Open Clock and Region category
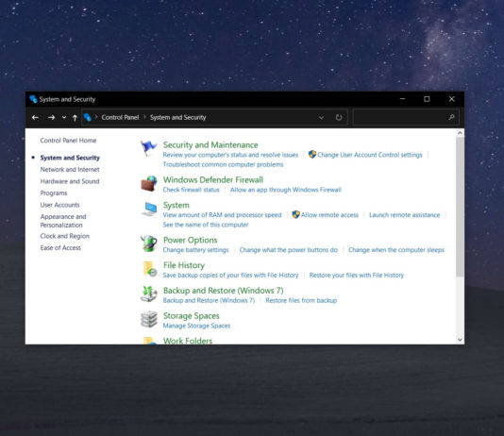Image resolution: width=504 pixels, height=436 pixels. tap(65, 236)
